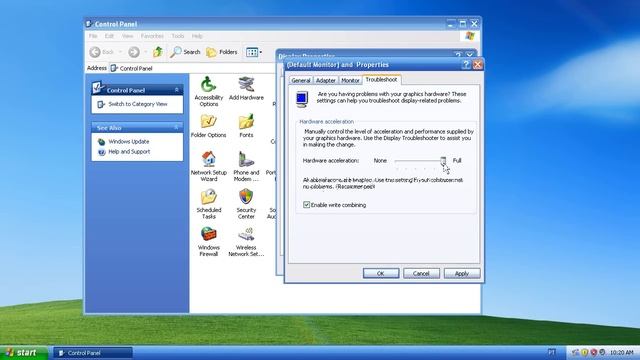This screenshot has width=640, height=360.
Task: Go up one folder level
Action: pos(158,52)
